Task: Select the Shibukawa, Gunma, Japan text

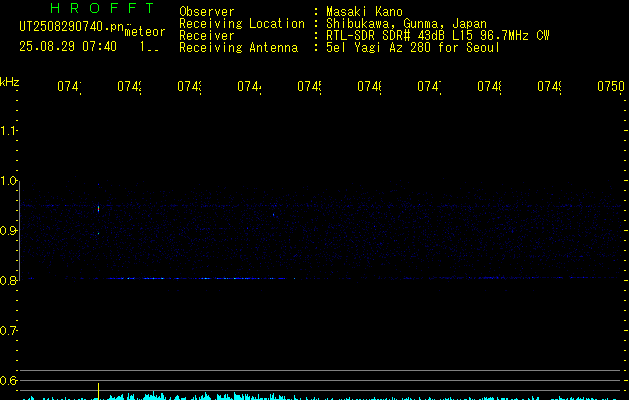Action: (406, 24)
